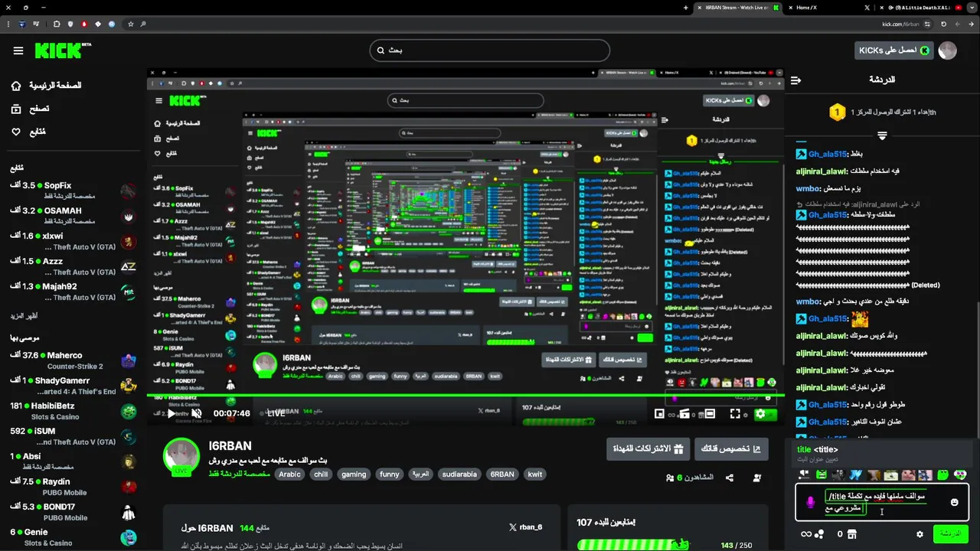980x551 pixels.
Task: Open video player settings gear
Action: [760, 414]
